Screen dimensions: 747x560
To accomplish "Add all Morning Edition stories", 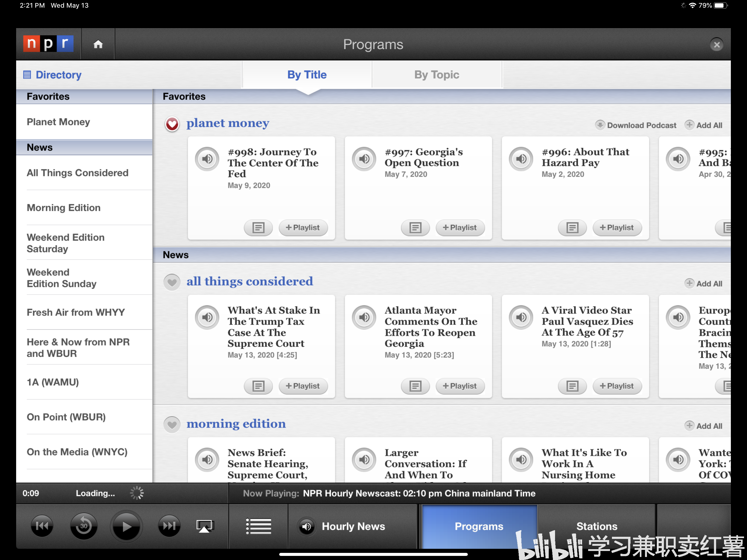I will pyautogui.click(x=704, y=426).
